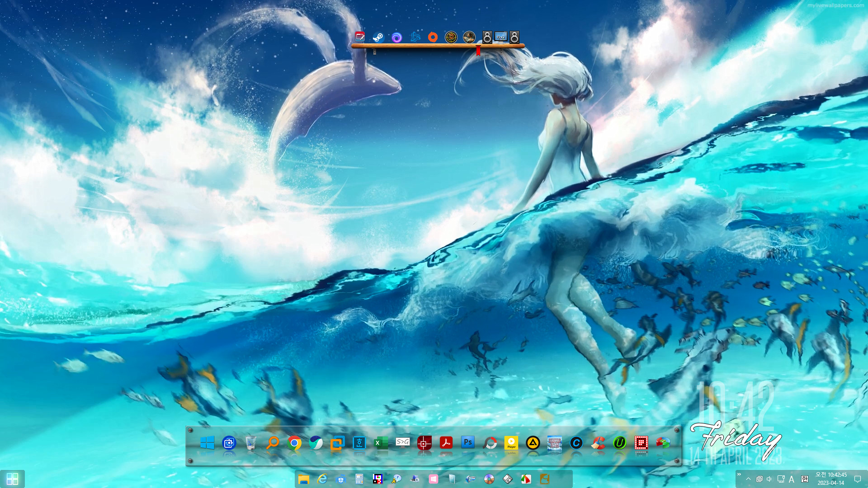The width and height of the screenshot is (868, 488).
Task: Open the blue shield icon on the taskbar
Action: [x=340, y=479]
